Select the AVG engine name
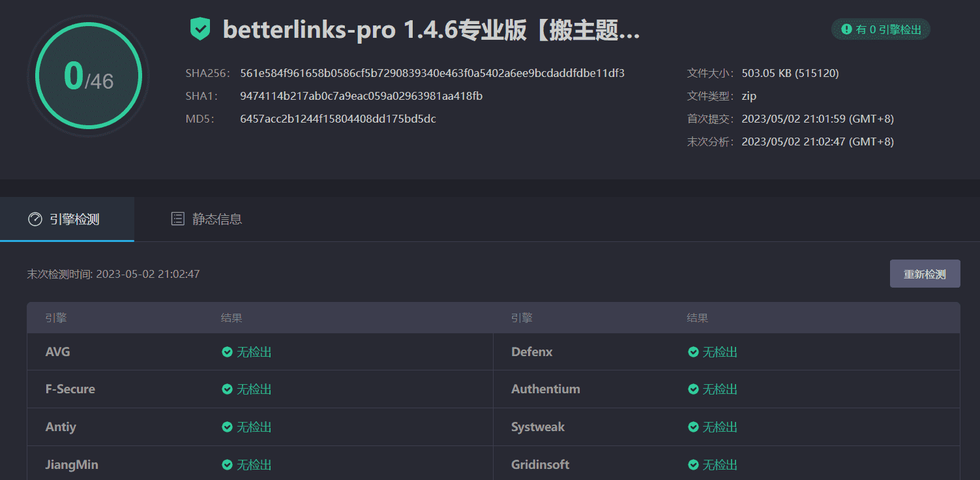 pyautogui.click(x=57, y=352)
